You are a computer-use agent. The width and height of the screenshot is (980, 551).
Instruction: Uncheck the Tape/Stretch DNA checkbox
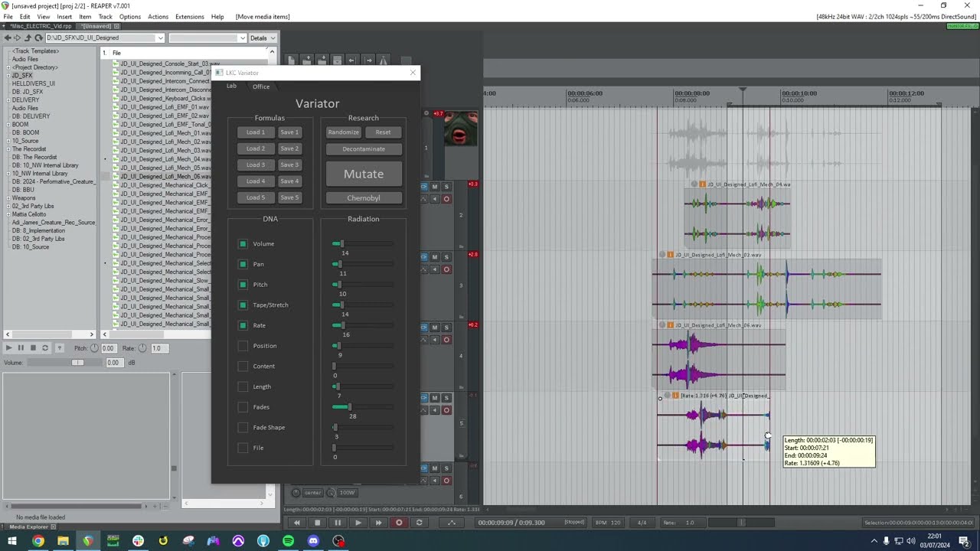click(243, 305)
